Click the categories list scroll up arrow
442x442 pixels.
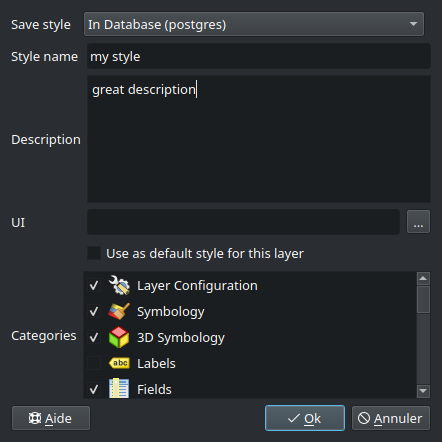click(x=423, y=278)
